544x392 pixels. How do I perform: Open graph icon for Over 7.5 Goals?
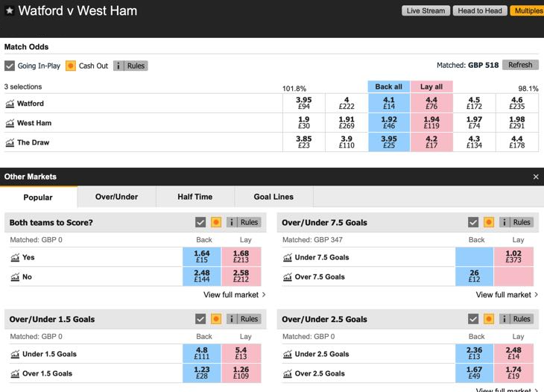(287, 276)
